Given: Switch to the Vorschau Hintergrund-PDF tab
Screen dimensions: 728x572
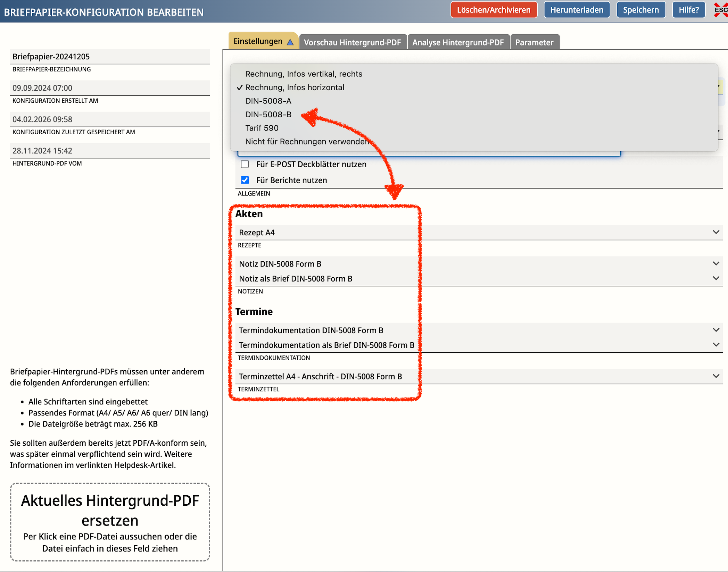Looking at the screenshot, I should point(352,42).
